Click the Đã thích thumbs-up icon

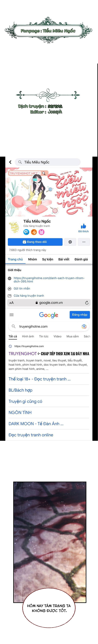pos(83,226)
